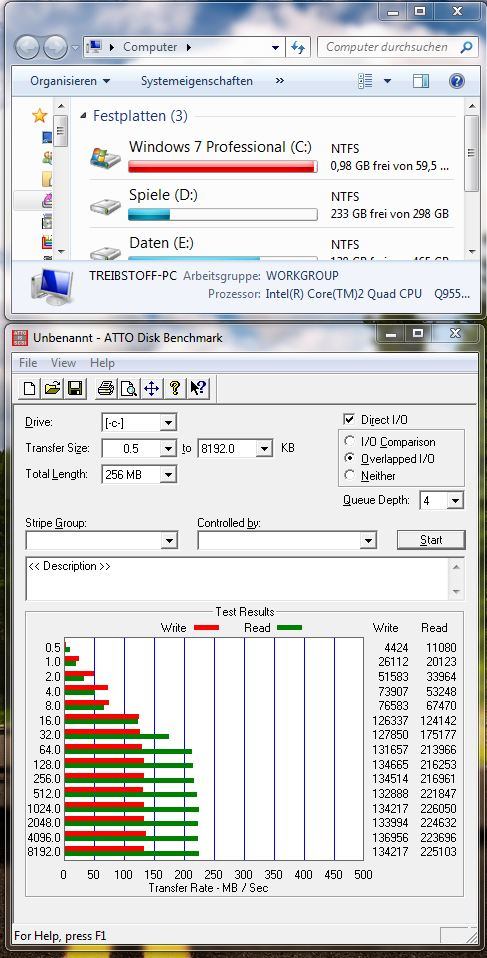Image resolution: width=487 pixels, height=958 pixels.
Task: Open File menu in ATTO
Action: pos(28,362)
